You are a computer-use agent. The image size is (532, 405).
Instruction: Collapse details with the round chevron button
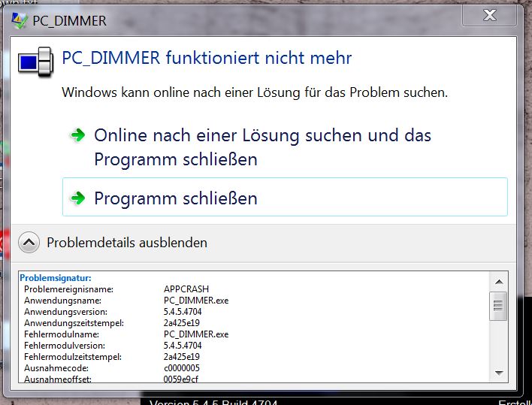pos(29,242)
